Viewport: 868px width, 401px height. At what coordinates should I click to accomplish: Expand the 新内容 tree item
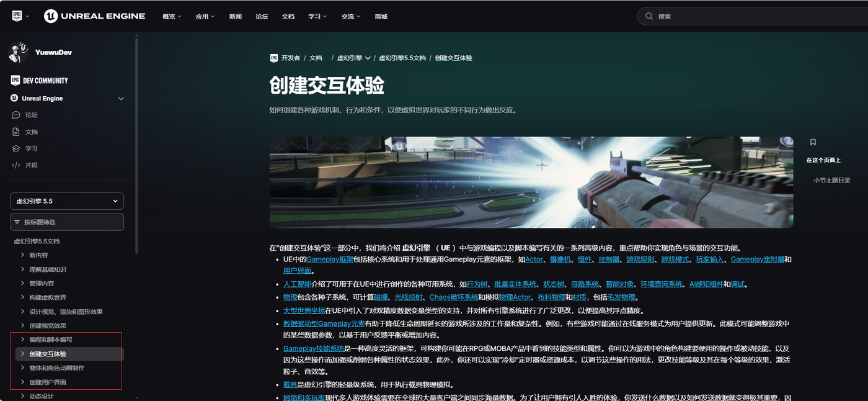click(x=23, y=255)
